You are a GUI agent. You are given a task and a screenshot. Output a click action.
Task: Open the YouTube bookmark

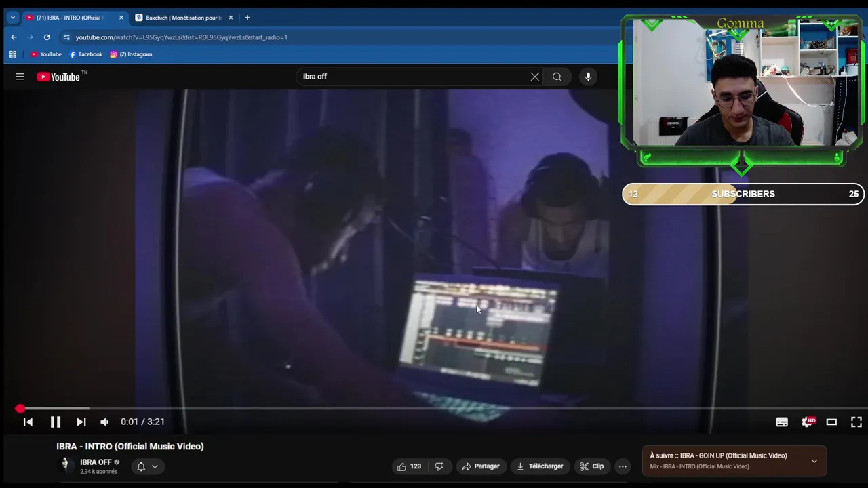[x=46, y=54]
